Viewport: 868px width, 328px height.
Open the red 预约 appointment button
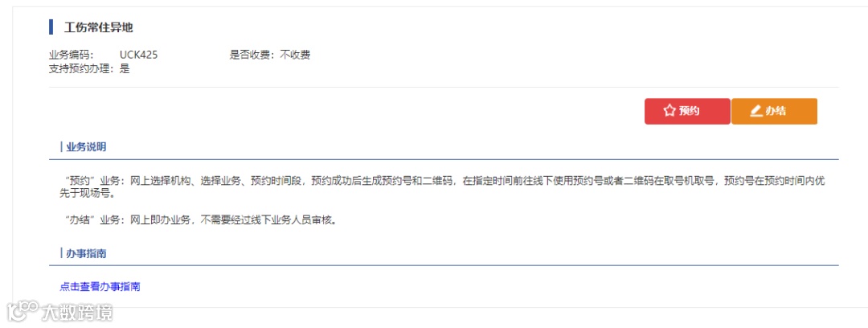(687, 112)
